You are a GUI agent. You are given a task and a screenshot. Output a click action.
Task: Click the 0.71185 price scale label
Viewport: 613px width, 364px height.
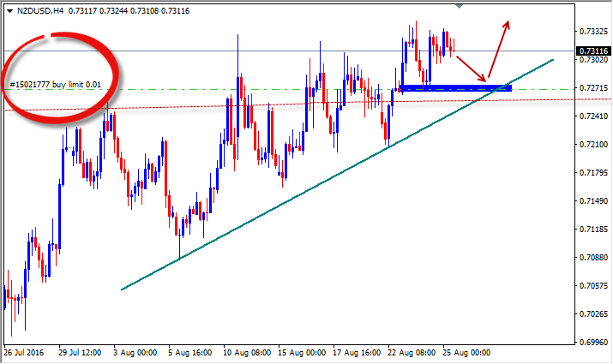593,230
